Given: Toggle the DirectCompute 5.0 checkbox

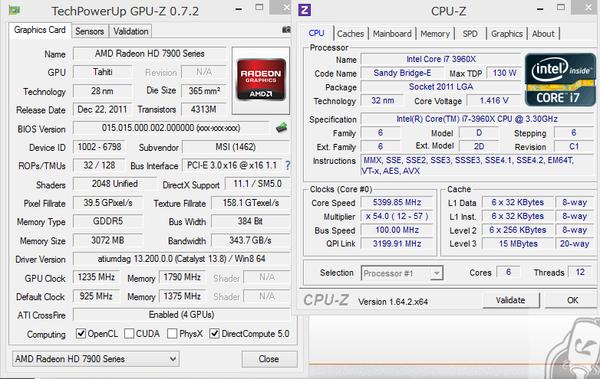Looking at the screenshot, I should pyautogui.click(x=214, y=333).
